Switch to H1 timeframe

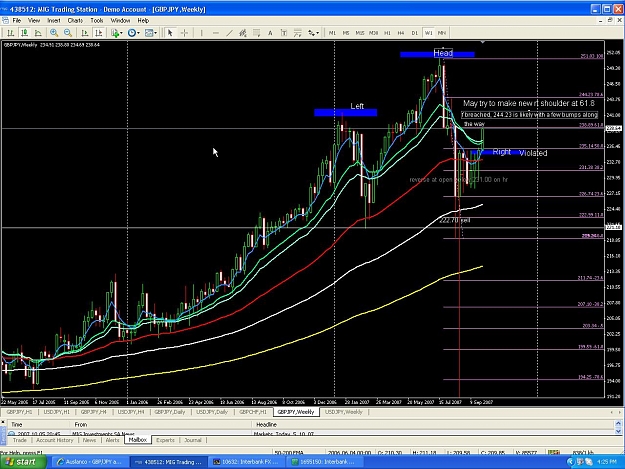387,33
